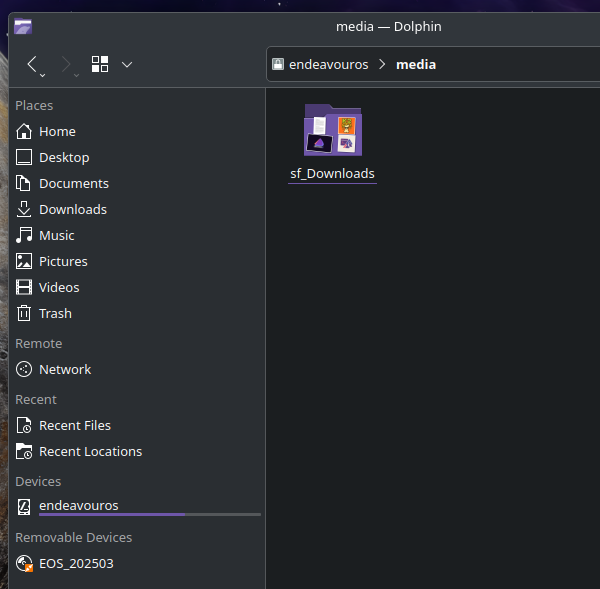Browse Network under Remote
Viewport: 600px width, 589px height.
[x=65, y=369]
